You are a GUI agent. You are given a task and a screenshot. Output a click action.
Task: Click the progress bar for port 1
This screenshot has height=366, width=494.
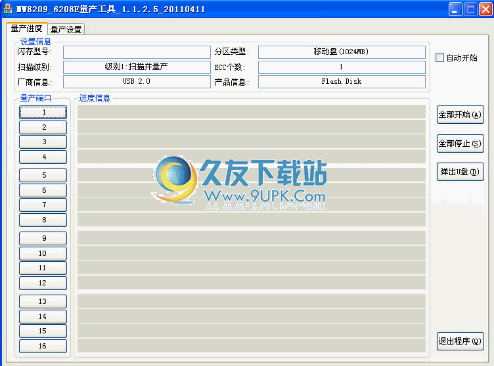[252, 112]
